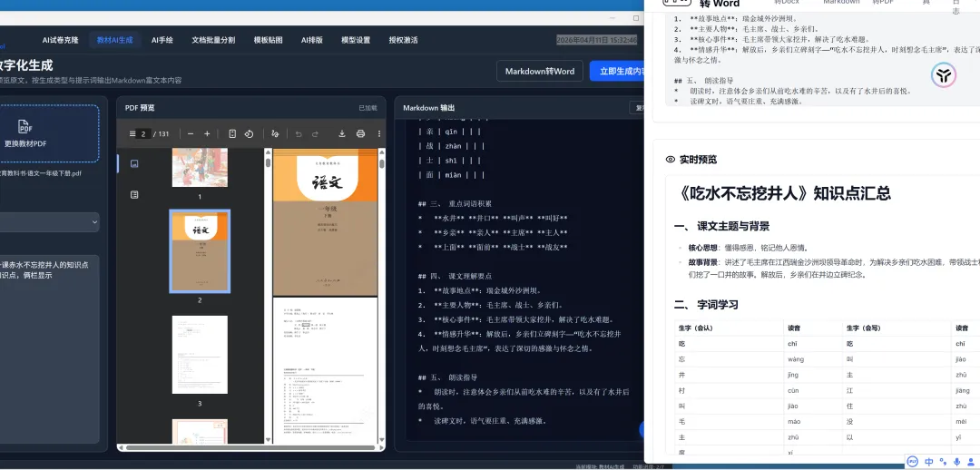Click the punctuation mode icon in IME toolbar
This screenshot has width=980, height=470.
pos(943,462)
